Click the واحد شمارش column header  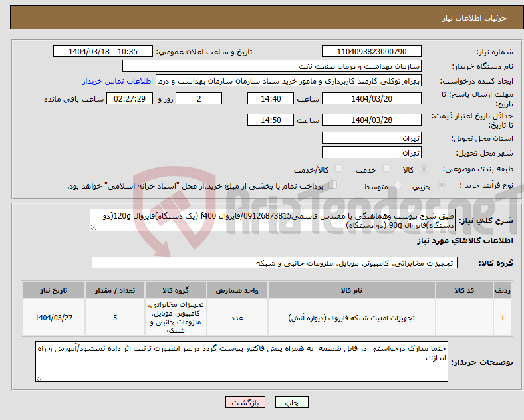pos(237,290)
